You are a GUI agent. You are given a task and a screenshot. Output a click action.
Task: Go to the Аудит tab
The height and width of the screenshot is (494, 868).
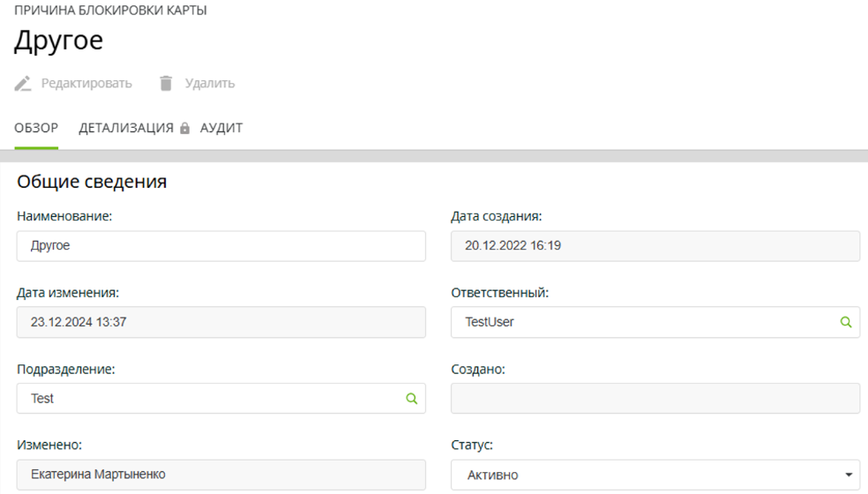coord(221,129)
